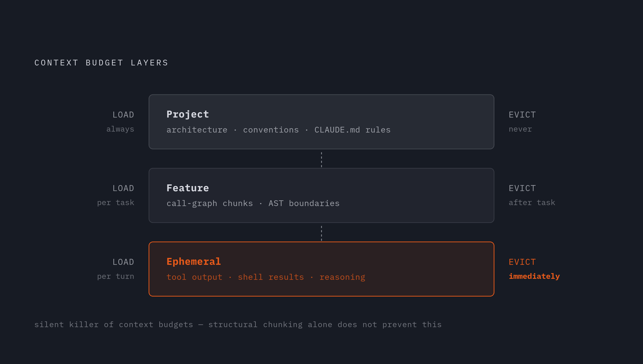
Task: Select the Project layer box
Action: (x=321, y=122)
